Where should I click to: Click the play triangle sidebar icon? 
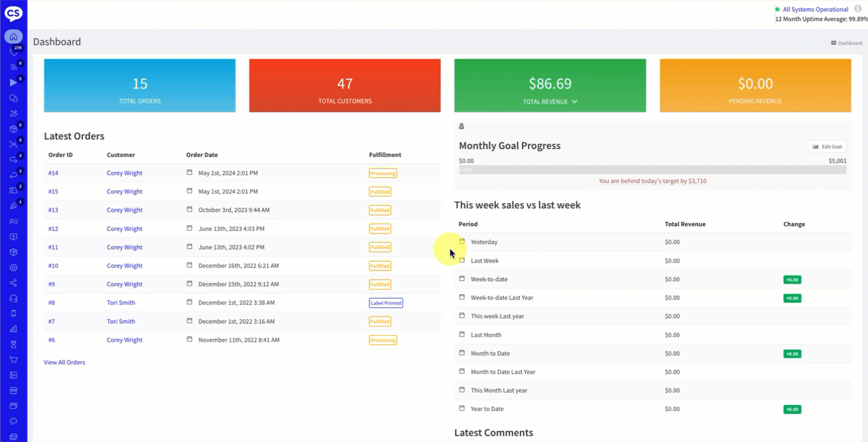(x=13, y=82)
